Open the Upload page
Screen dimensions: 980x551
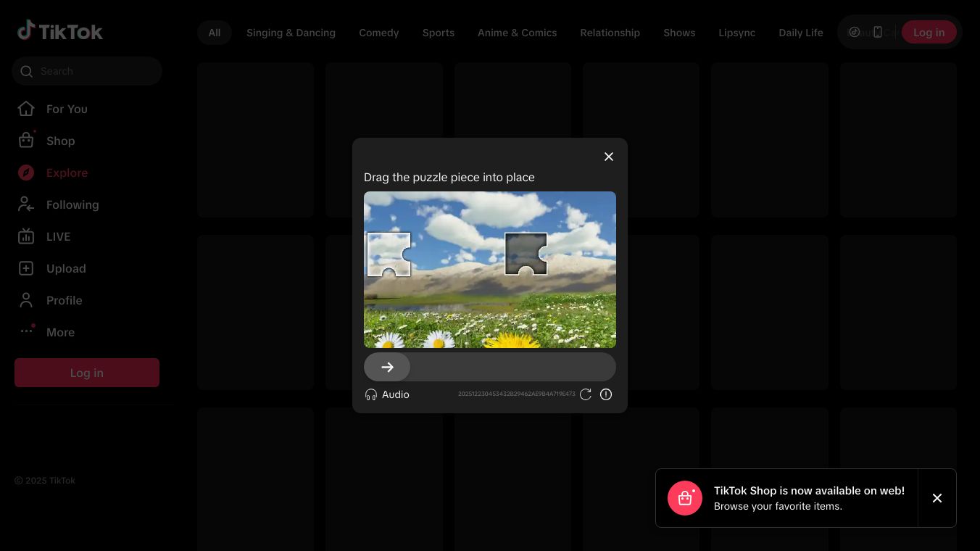coord(65,268)
